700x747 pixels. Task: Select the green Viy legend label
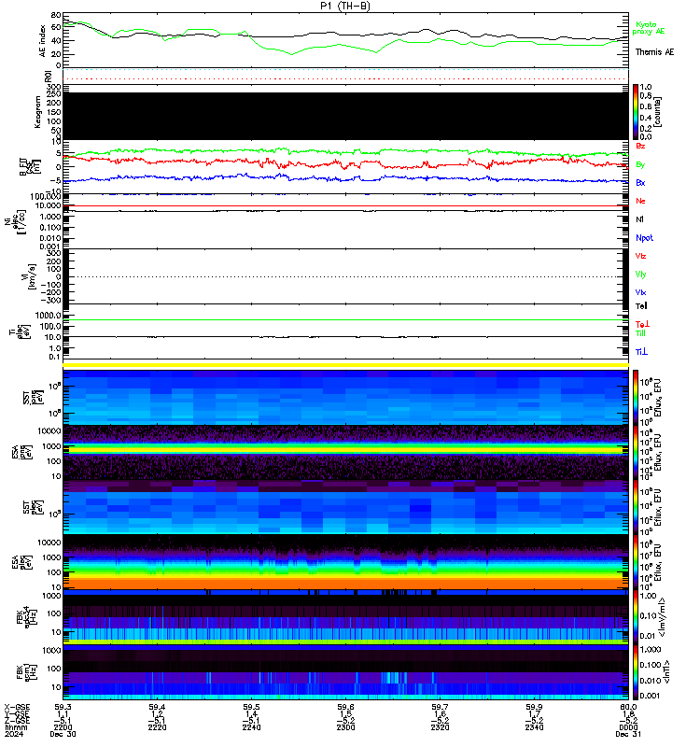click(x=640, y=275)
